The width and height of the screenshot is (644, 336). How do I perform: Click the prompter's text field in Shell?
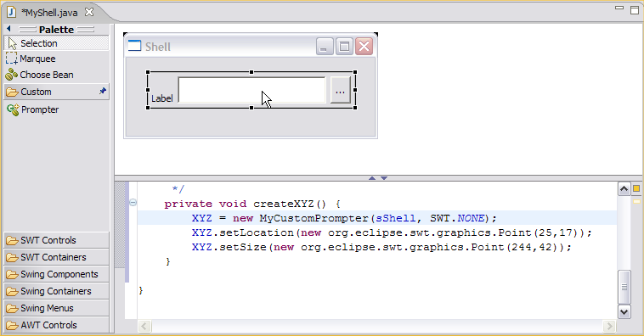252,90
